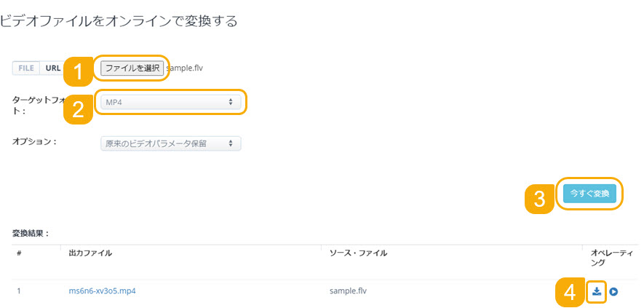Viewport: 644px width, 308px height.
Task: Click the ファイルを選択 button
Action: [x=132, y=68]
